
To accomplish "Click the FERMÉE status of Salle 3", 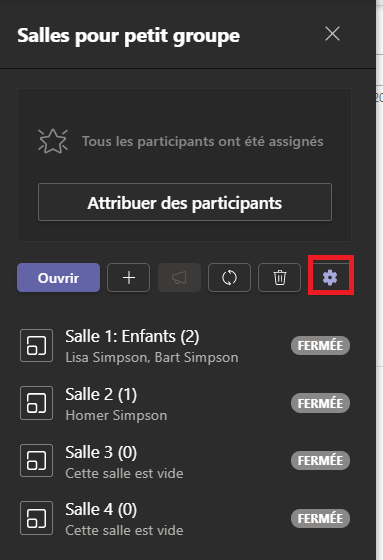I will coord(320,460).
